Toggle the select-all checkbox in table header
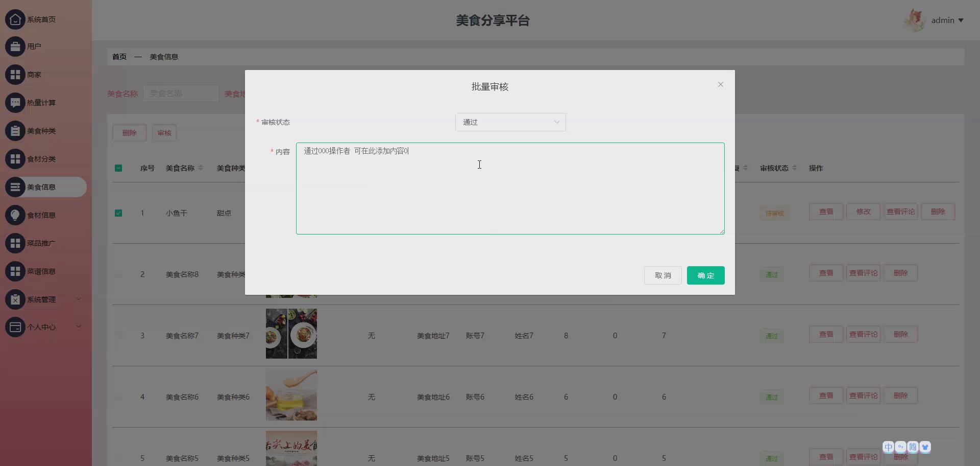Viewport: 980px width, 466px height. point(118,168)
